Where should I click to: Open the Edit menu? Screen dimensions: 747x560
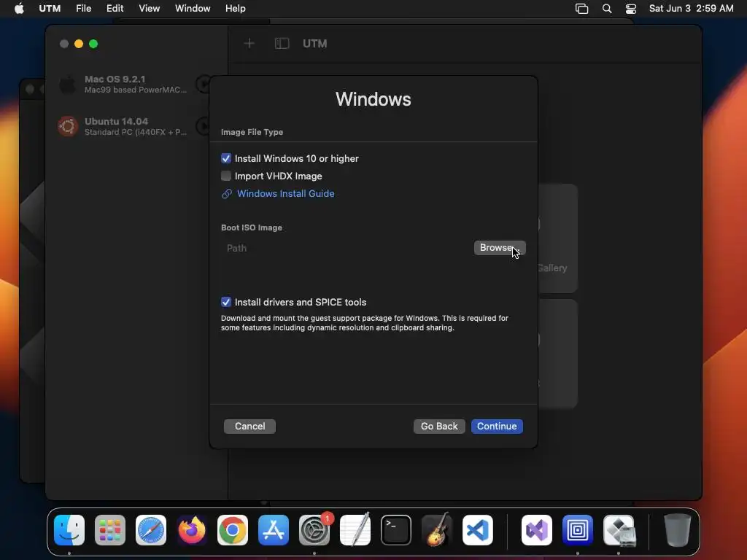pyautogui.click(x=115, y=9)
